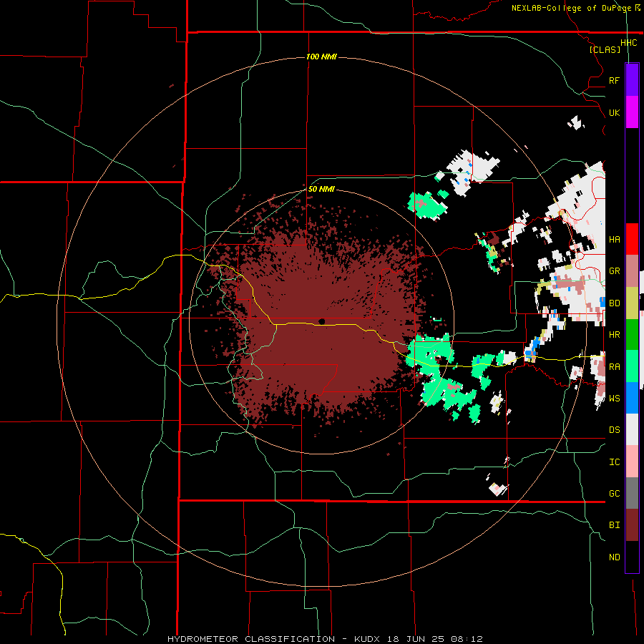Viewport: 644px width, 644px height.
Task: Click the magenta UK legend color swatch
Action: (x=632, y=112)
